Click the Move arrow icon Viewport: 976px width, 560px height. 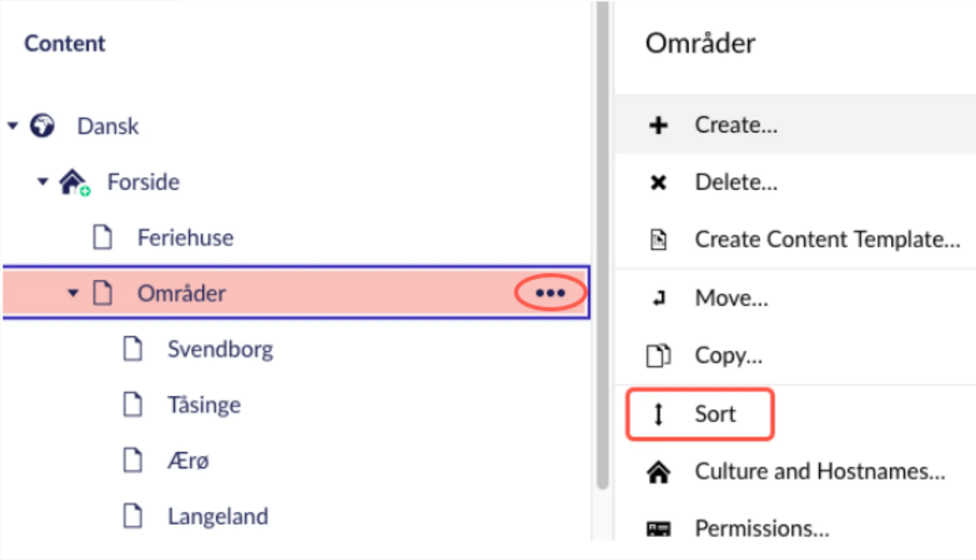click(659, 298)
